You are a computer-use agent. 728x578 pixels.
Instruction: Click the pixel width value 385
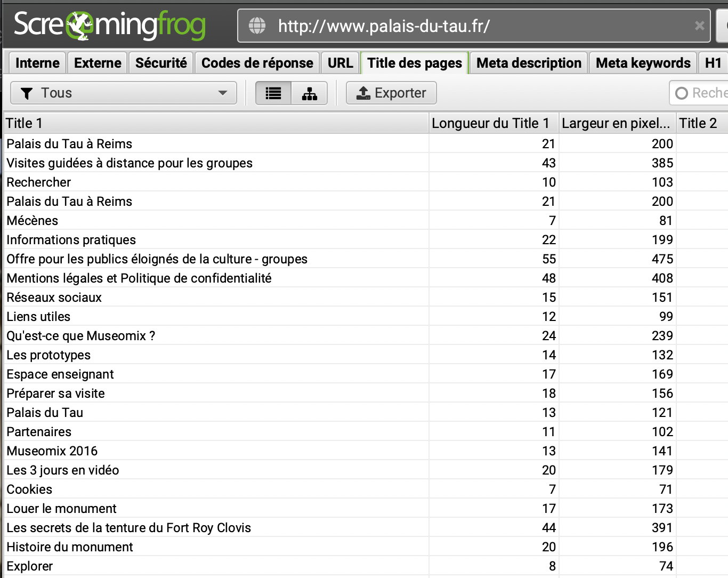pyautogui.click(x=662, y=163)
